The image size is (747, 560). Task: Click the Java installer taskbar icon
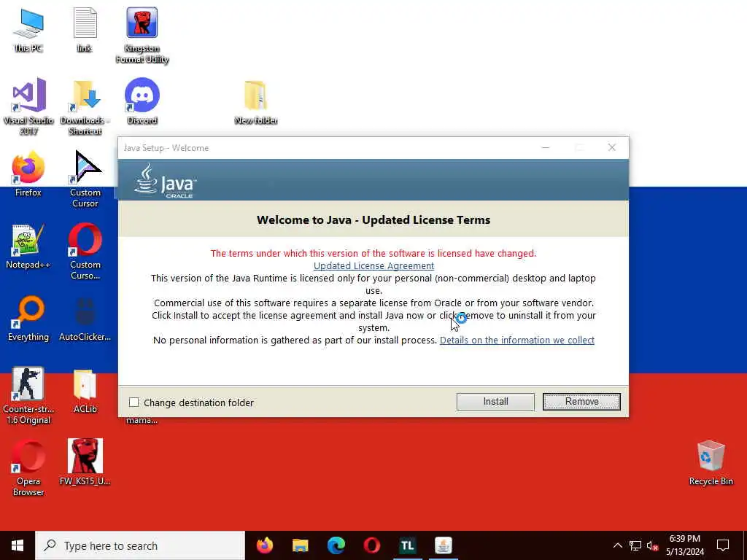click(x=443, y=545)
